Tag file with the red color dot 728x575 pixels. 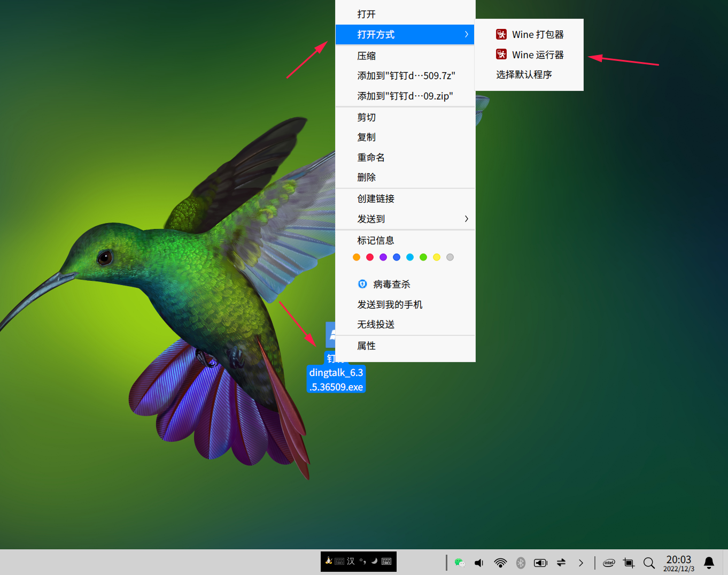pos(370,257)
